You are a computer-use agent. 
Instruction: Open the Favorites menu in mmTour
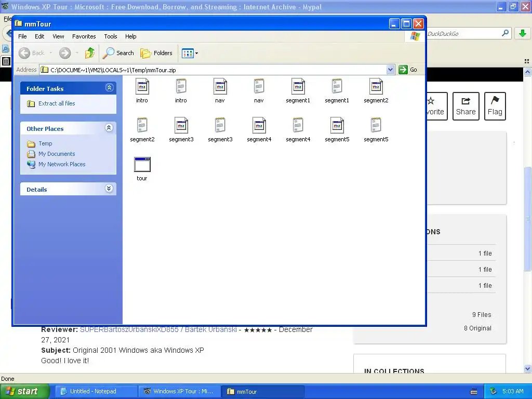click(x=84, y=36)
